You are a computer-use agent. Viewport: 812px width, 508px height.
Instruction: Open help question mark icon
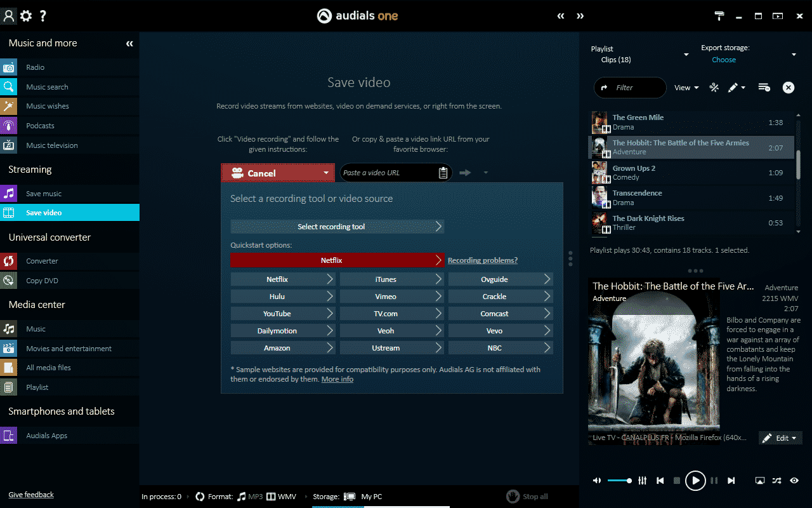tap(43, 16)
